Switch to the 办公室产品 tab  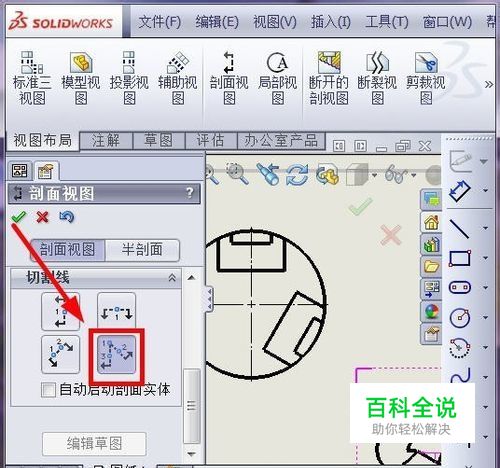pos(281,140)
